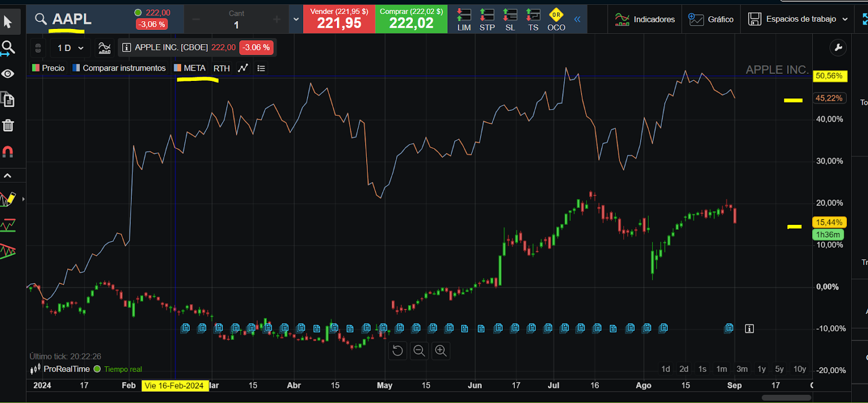Click the Precio red-green color swatch
The image size is (868, 403).
click(x=36, y=68)
